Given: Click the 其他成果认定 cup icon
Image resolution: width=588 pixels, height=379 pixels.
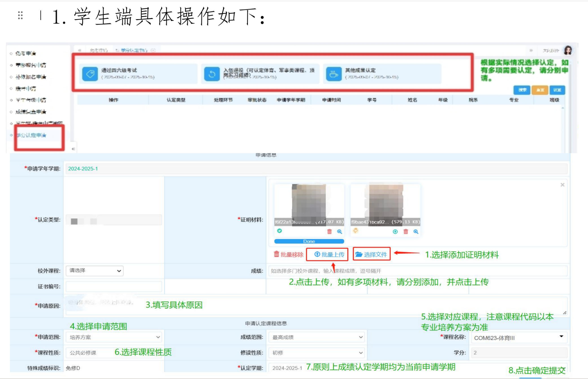Looking at the screenshot, I should pyautogui.click(x=334, y=74).
